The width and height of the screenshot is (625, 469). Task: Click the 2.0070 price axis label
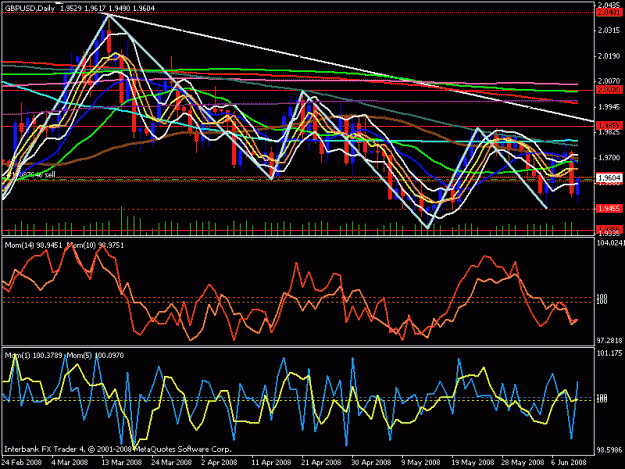pos(609,81)
